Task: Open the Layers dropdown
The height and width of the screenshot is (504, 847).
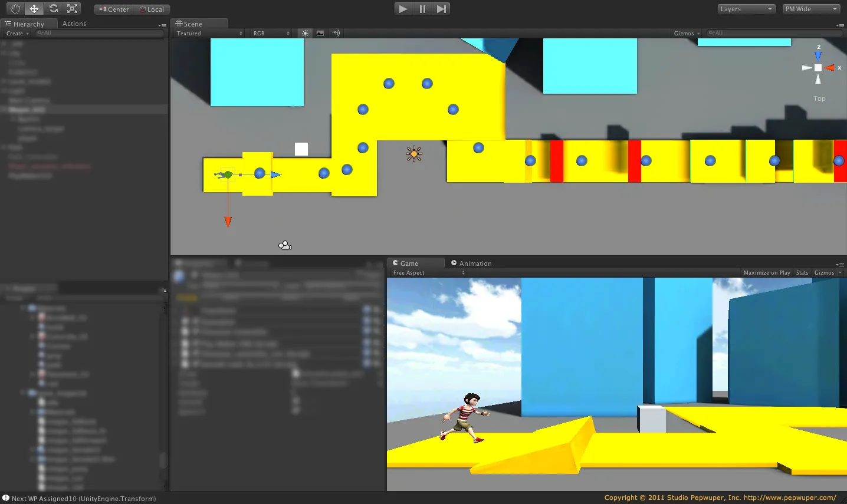Action: click(x=746, y=9)
